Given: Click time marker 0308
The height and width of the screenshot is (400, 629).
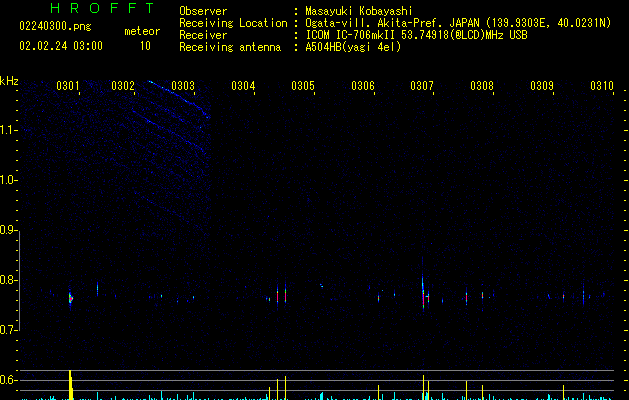Looking at the screenshot, I should tap(482, 86).
